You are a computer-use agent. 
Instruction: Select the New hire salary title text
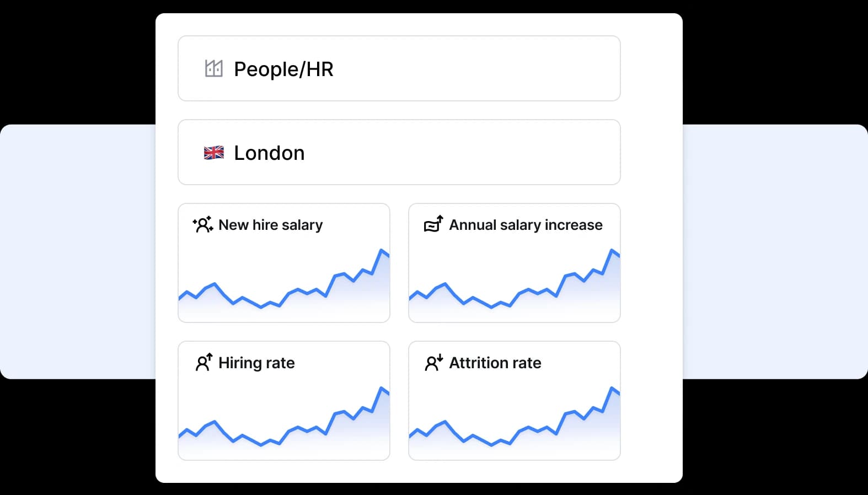pos(270,225)
